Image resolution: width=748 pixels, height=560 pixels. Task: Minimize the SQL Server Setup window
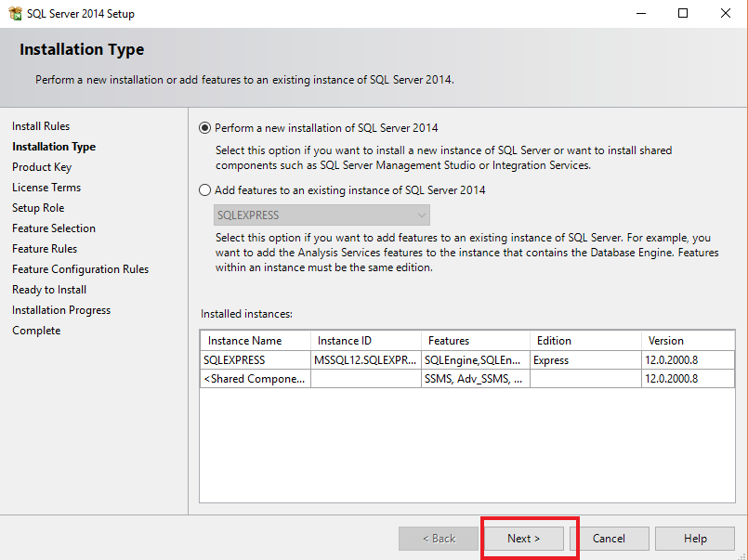point(641,13)
